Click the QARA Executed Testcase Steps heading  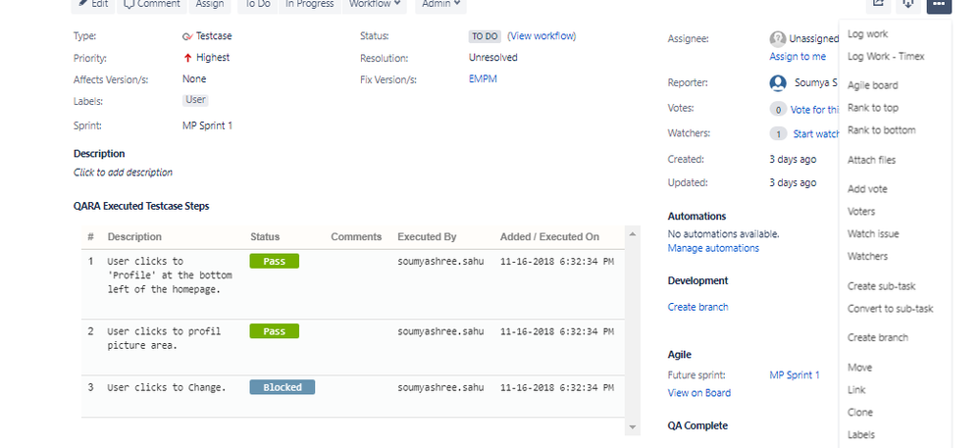[x=141, y=206]
